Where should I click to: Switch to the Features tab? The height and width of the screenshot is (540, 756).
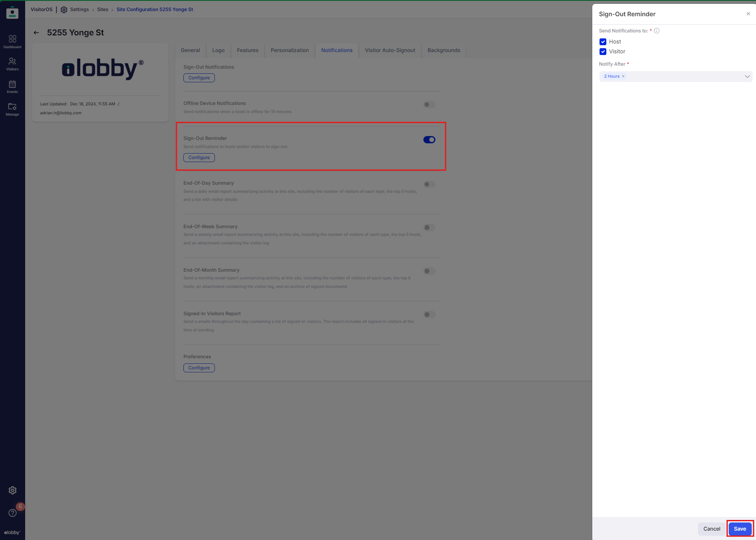click(x=248, y=50)
